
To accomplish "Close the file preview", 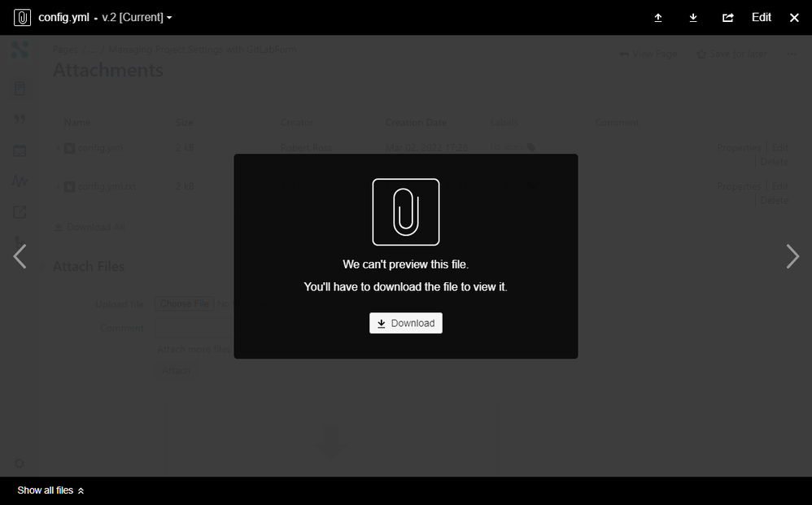I will (794, 18).
